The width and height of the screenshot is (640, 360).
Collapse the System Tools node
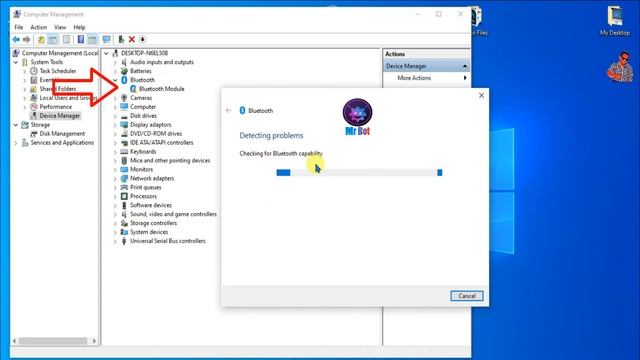[x=16, y=62]
